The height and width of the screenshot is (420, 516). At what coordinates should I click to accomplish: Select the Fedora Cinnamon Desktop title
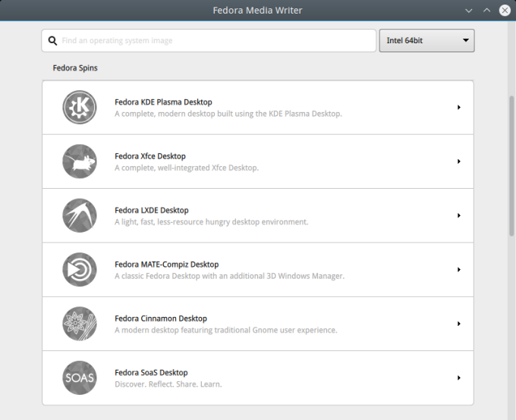(x=161, y=318)
